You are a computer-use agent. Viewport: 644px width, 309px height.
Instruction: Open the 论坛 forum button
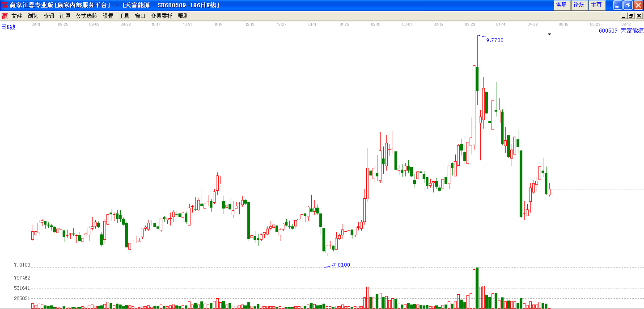579,5
